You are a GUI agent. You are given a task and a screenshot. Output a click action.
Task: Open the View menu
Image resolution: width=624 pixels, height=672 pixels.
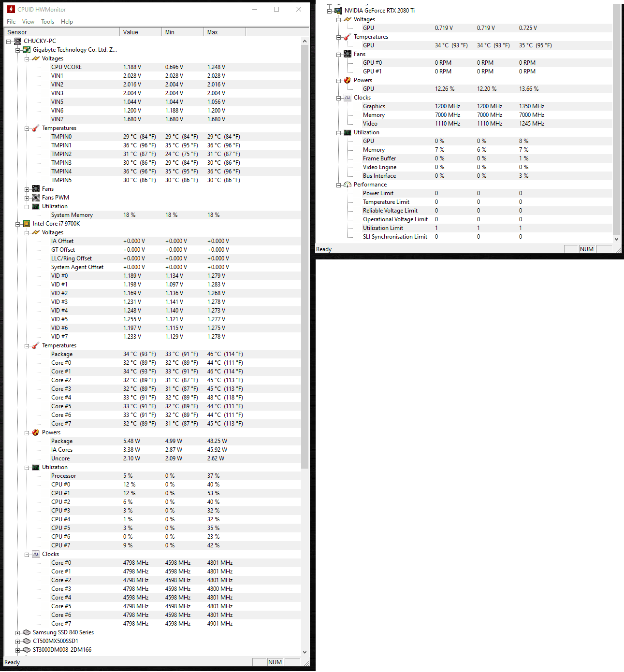coord(28,22)
